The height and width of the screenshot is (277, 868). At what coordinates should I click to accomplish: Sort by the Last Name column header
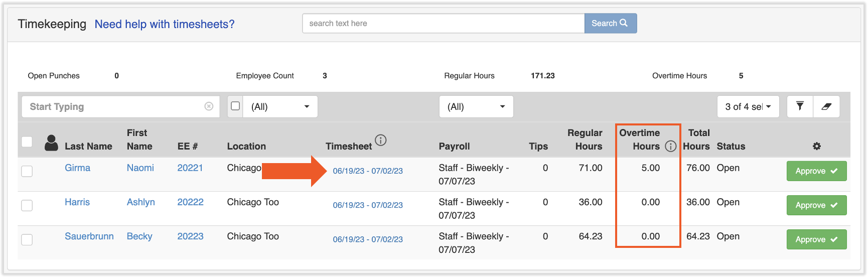88,146
